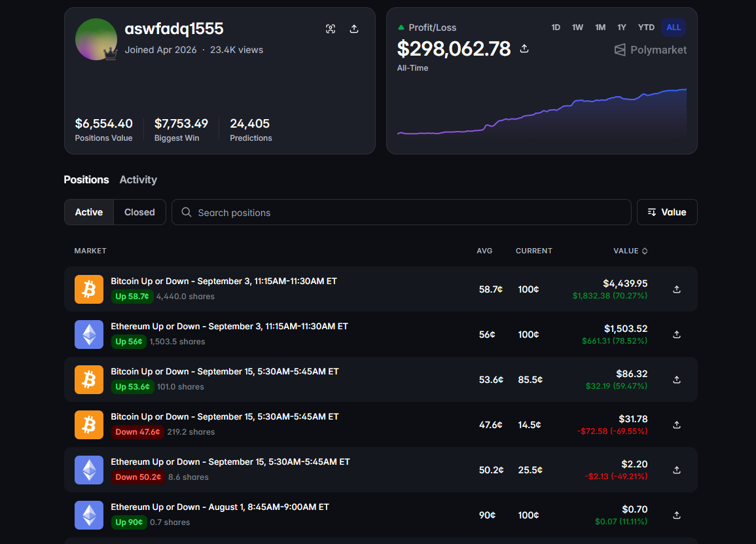The width and height of the screenshot is (756, 544).
Task: Select the Active positions filter
Action: tap(89, 212)
